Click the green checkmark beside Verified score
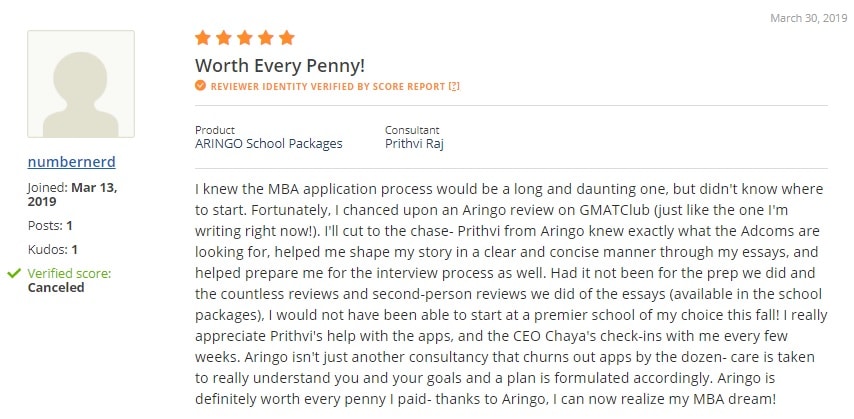The height and width of the screenshot is (419, 854). (13, 273)
